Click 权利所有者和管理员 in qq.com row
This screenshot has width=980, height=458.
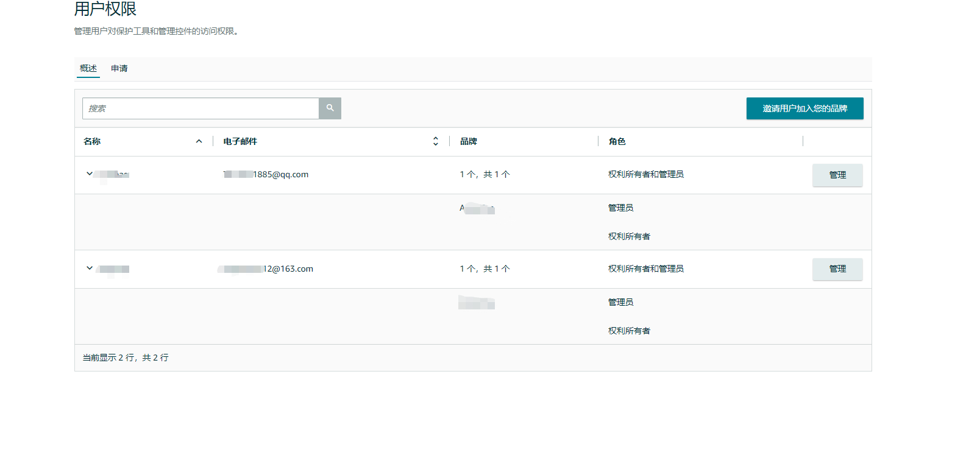(646, 174)
